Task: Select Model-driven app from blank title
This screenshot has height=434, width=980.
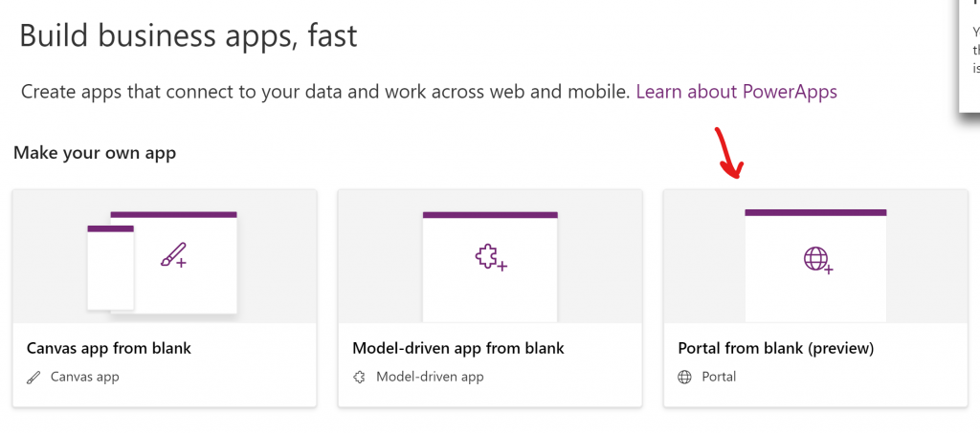Action: pyautogui.click(x=458, y=348)
